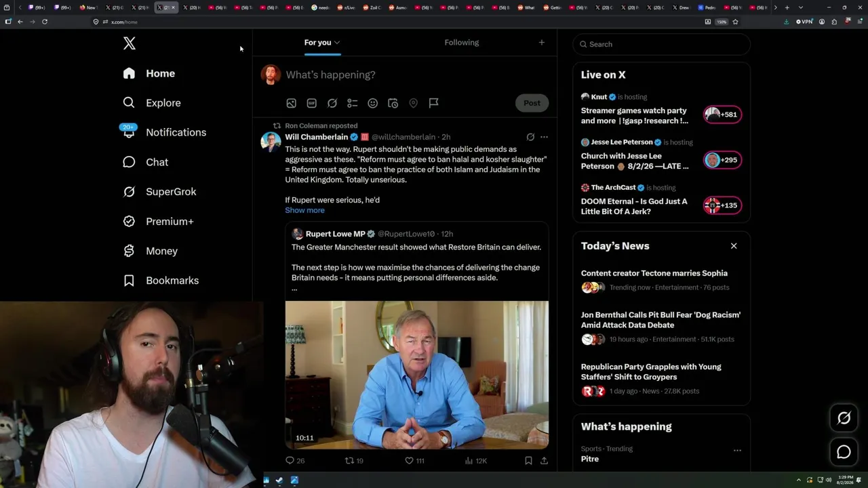Go to Home in the sidebar
Viewport: 868px width, 488px height.
[x=149, y=73]
